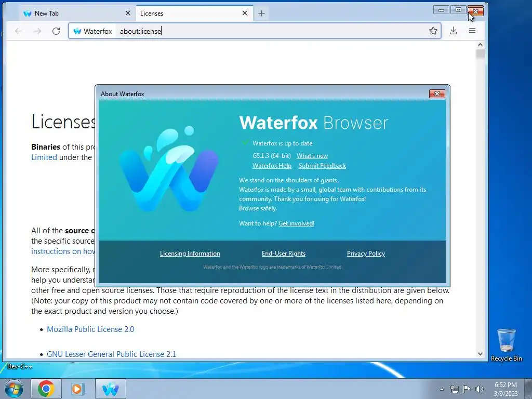The image size is (532, 399).
Task: Click the Submit Feedback link
Action: pyautogui.click(x=322, y=166)
